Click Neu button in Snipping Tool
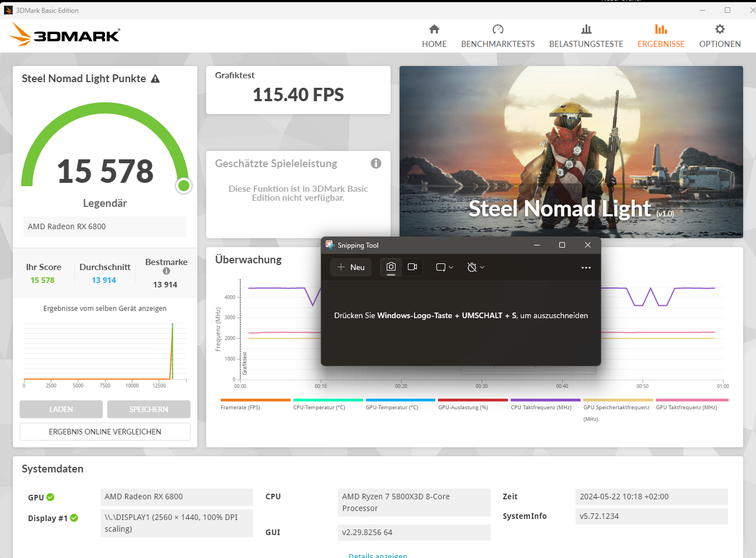This screenshot has width=756, height=558. pyautogui.click(x=351, y=267)
